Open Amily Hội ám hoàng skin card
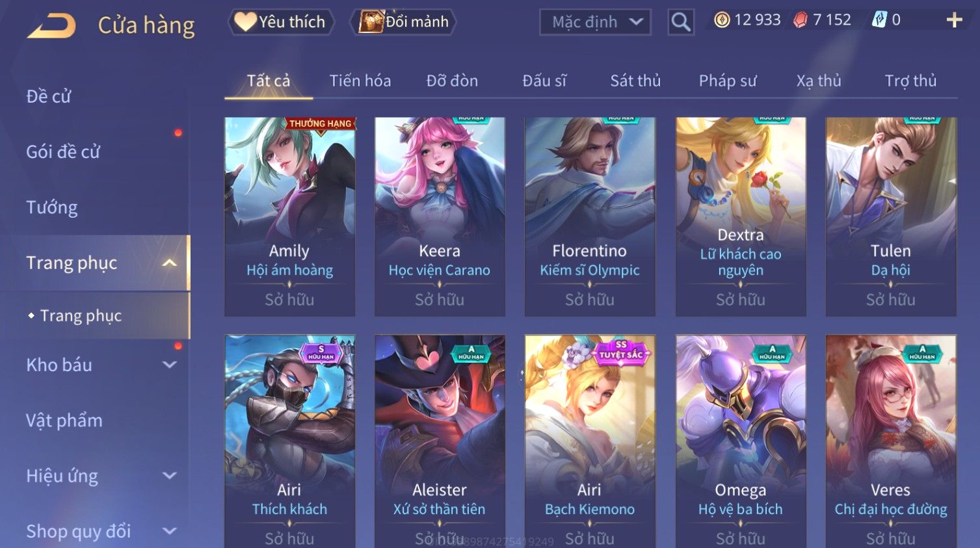The width and height of the screenshot is (980, 548). pos(290,216)
